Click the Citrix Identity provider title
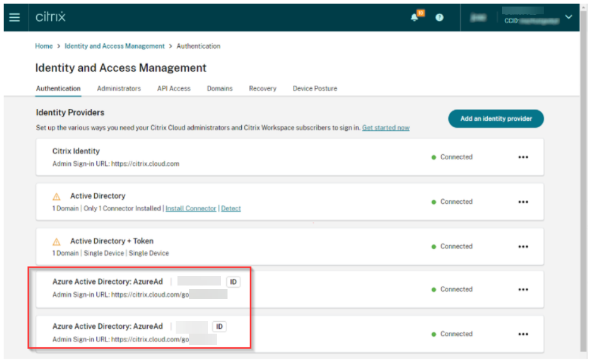This screenshot has width=589, height=364. click(76, 151)
